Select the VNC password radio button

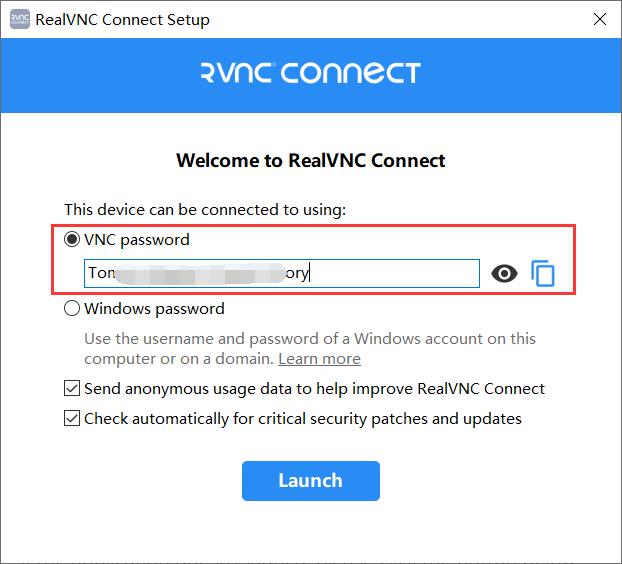(x=72, y=239)
